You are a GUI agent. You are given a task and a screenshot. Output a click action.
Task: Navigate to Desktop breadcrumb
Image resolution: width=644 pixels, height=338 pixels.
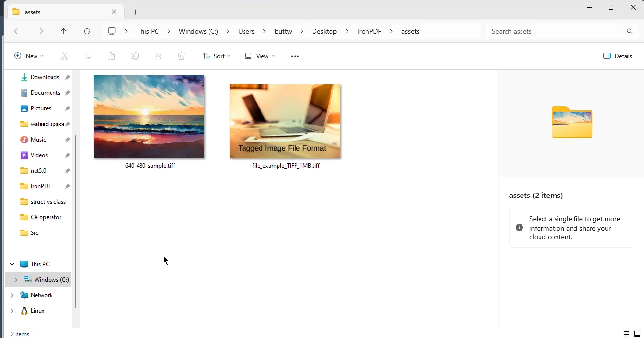point(324,31)
